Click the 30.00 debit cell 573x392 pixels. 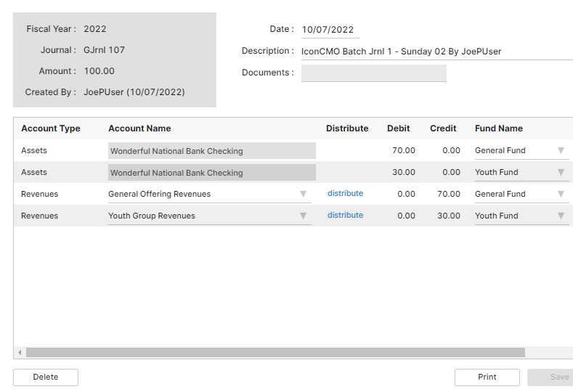[404, 172]
